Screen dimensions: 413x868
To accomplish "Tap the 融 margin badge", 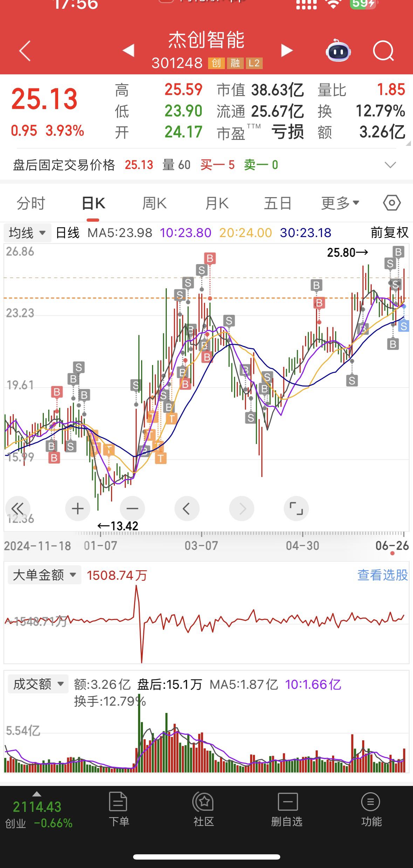I will pyautogui.click(x=235, y=63).
